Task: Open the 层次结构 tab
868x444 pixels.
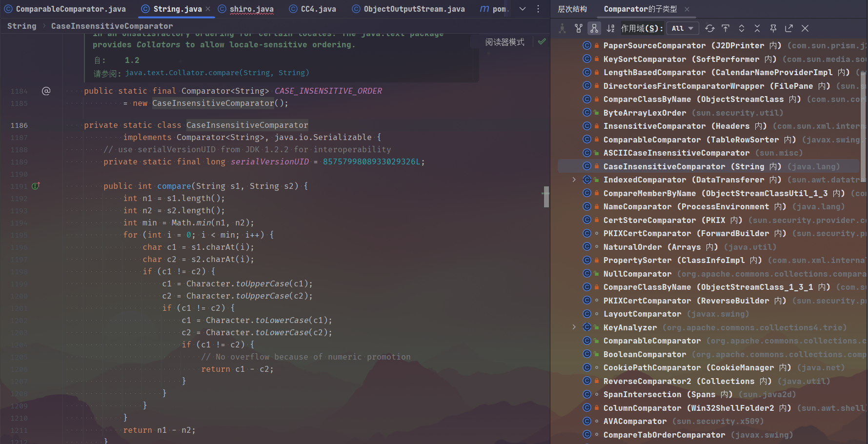Action: (x=572, y=9)
